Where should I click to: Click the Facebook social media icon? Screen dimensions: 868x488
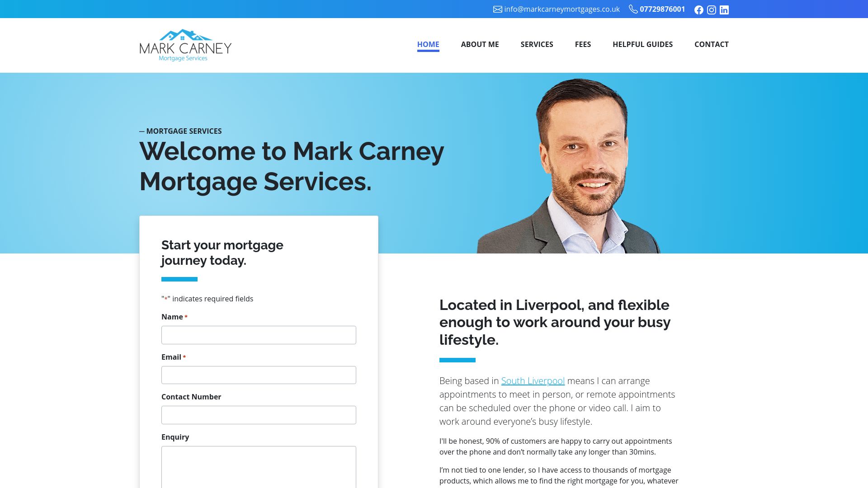click(698, 9)
